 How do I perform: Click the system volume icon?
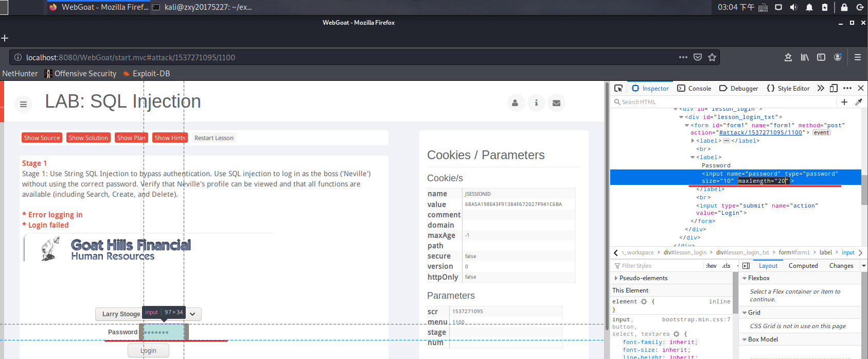(x=793, y=7)
